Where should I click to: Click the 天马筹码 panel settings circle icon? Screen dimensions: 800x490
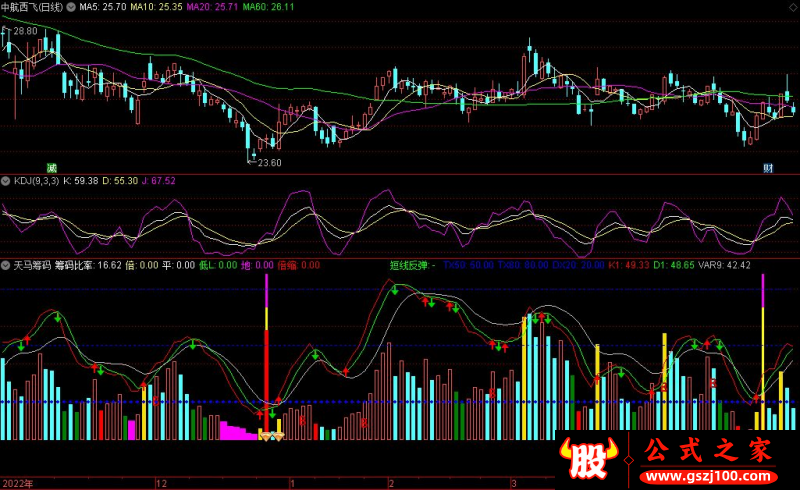pyautogui.click(x=6, y=265)
